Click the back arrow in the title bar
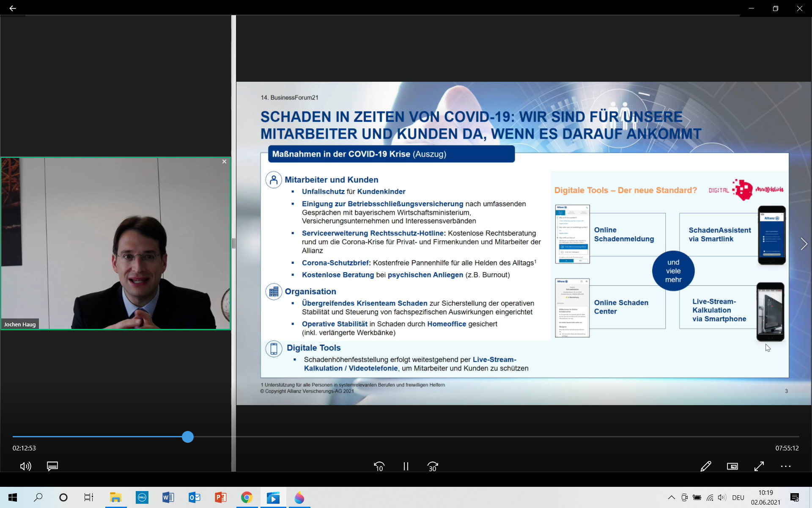The image size is (812, 508). pyautogui.click(x=13, y=8)
